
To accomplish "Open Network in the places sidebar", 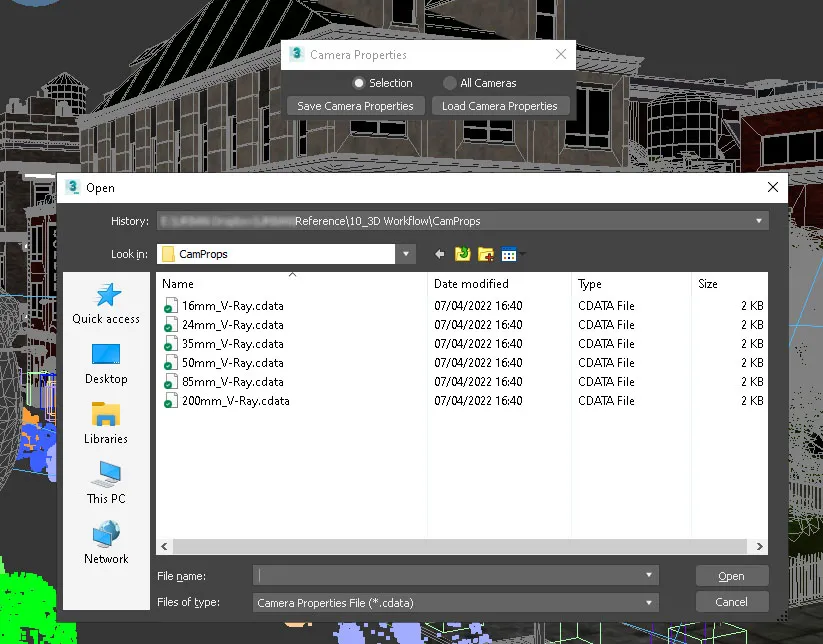I will [x=106, y=543].
